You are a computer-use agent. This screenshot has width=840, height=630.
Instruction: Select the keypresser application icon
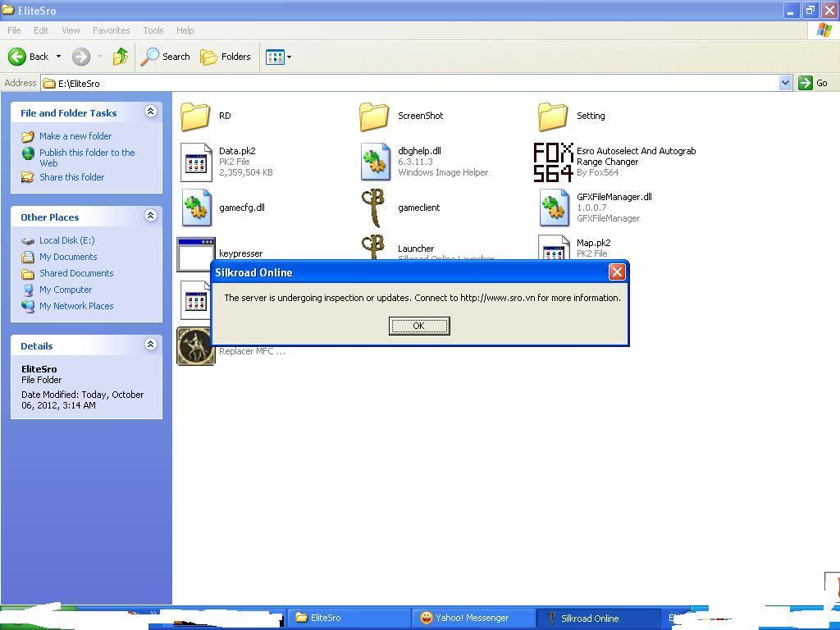196,254
